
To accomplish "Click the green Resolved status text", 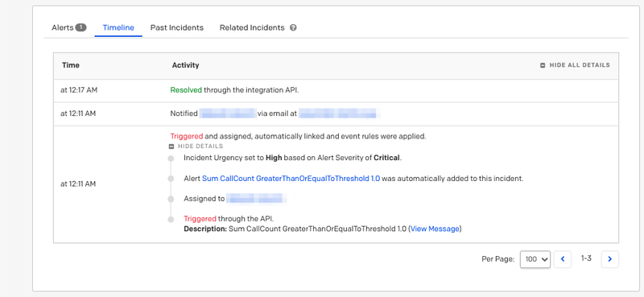I will coord(186,90).
